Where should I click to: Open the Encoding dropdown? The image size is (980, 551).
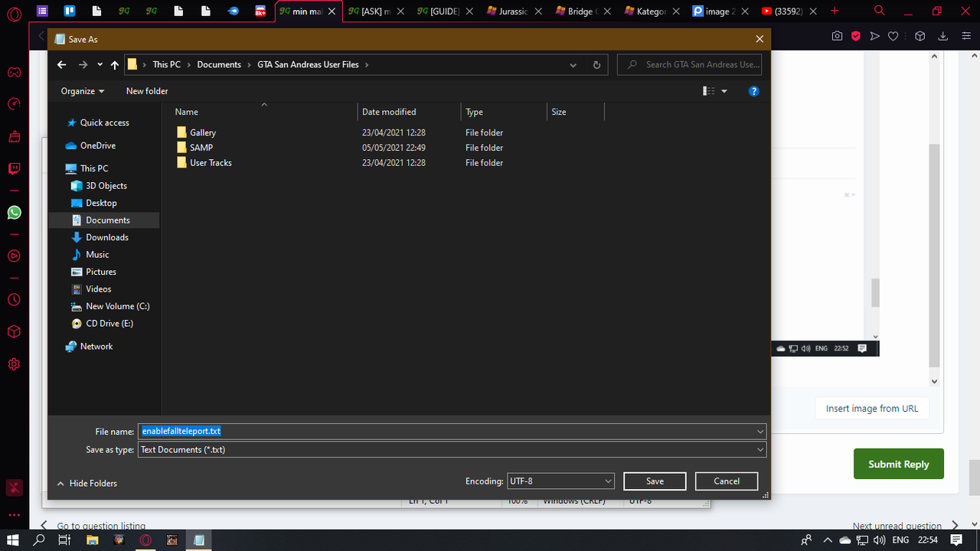(560, 481)
